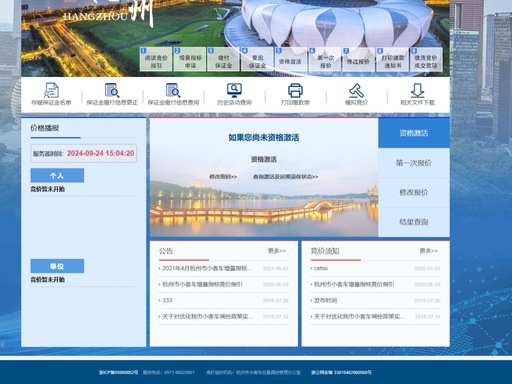Open the 保证金缴付信息更正 icon
The height and width of the screenshot is (384, 512).
click(112, 90)
